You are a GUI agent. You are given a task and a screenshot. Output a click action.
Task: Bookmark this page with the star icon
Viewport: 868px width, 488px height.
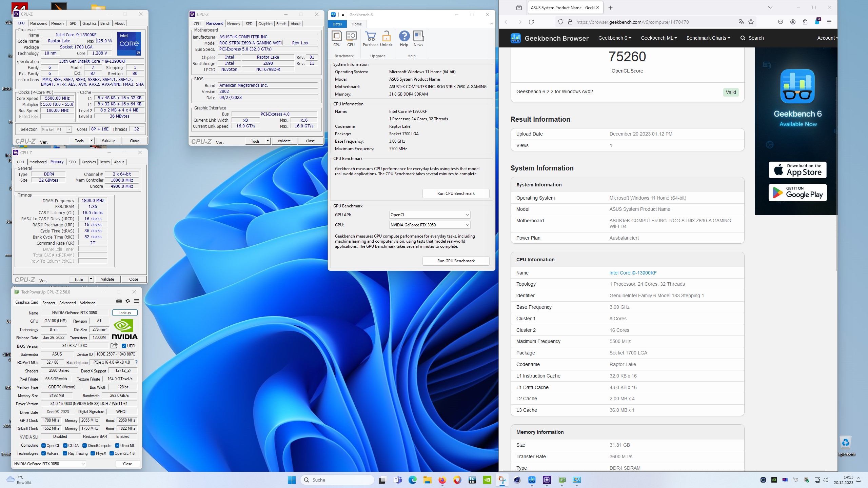click(x=751, y=22)
